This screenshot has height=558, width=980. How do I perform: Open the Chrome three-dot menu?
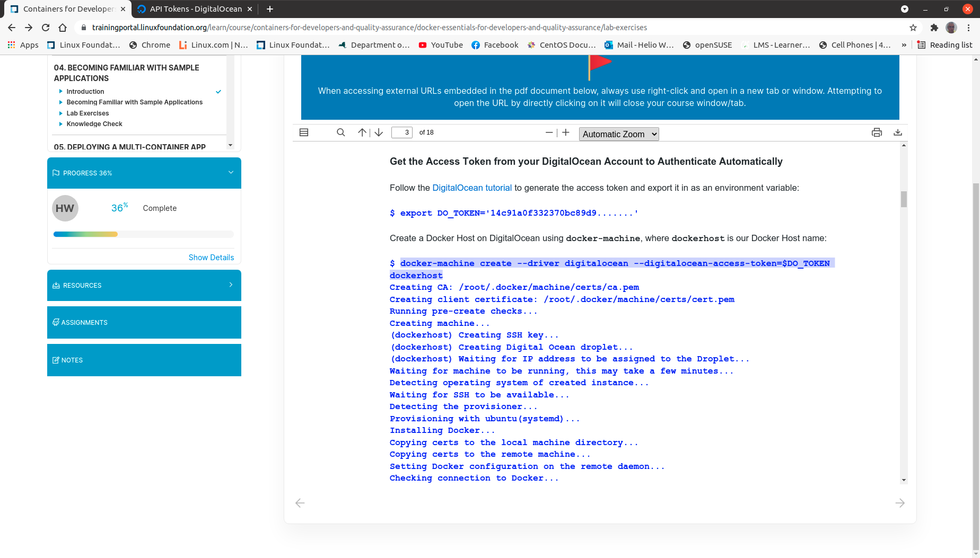click(968, 28)
